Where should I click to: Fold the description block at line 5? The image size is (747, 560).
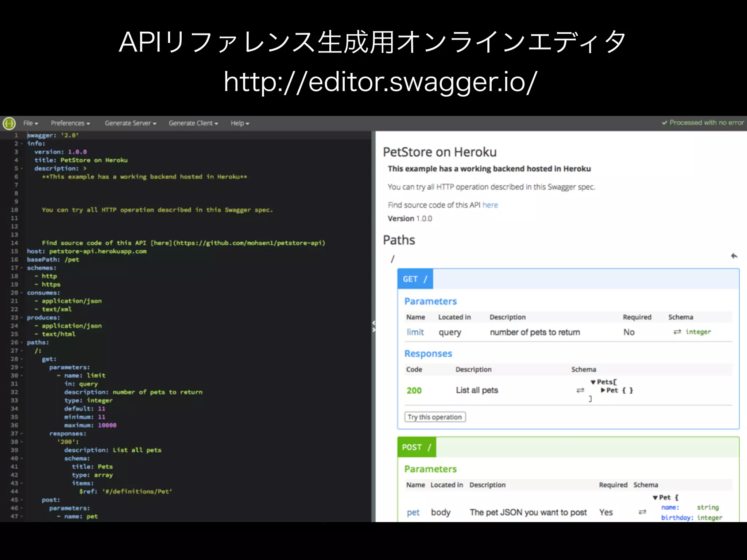click(x=22, y=168)
